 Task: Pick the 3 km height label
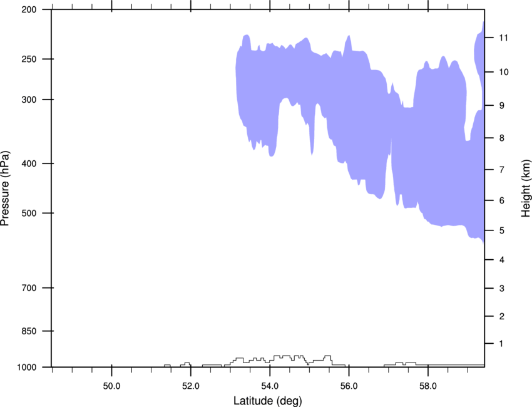tap(502, 289)
